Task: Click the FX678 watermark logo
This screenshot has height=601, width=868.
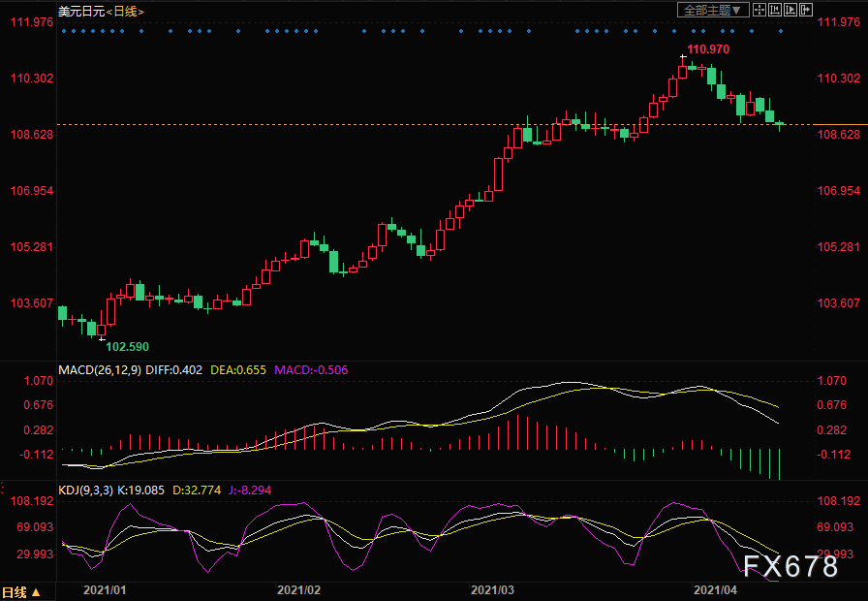Action: click(790, 567)
